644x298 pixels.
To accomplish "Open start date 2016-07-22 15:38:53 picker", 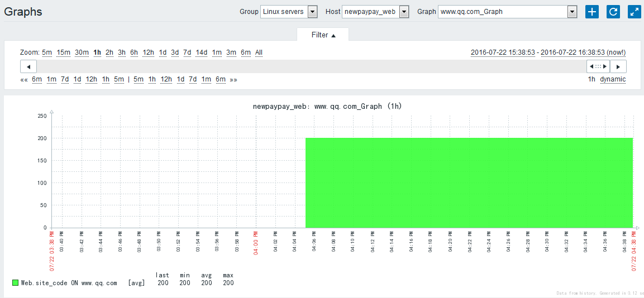I will click(x=503, y=52).
